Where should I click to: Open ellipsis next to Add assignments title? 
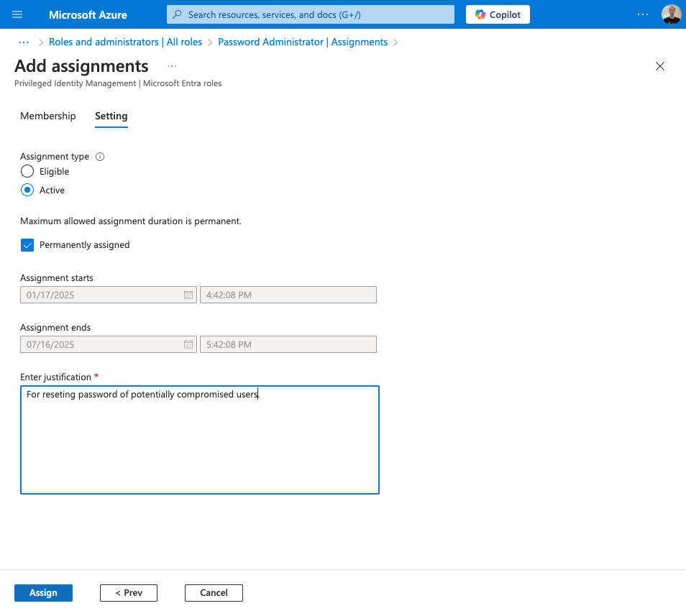172,66
